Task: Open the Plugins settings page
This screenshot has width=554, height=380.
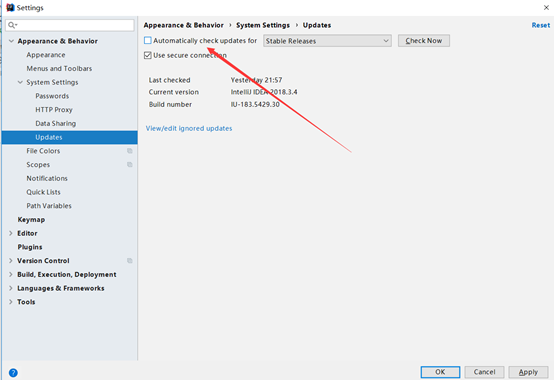Action: (30, 247)
